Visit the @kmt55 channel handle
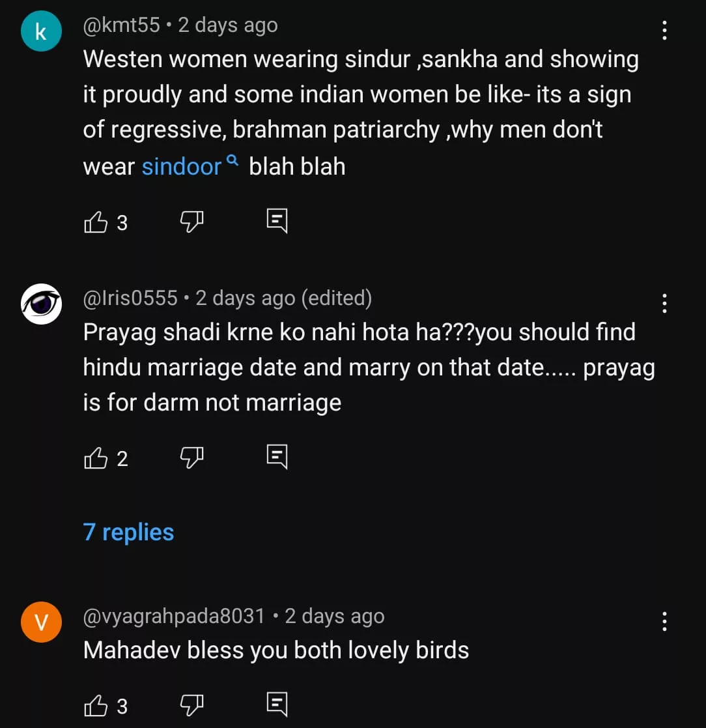 tap(122, 25)
